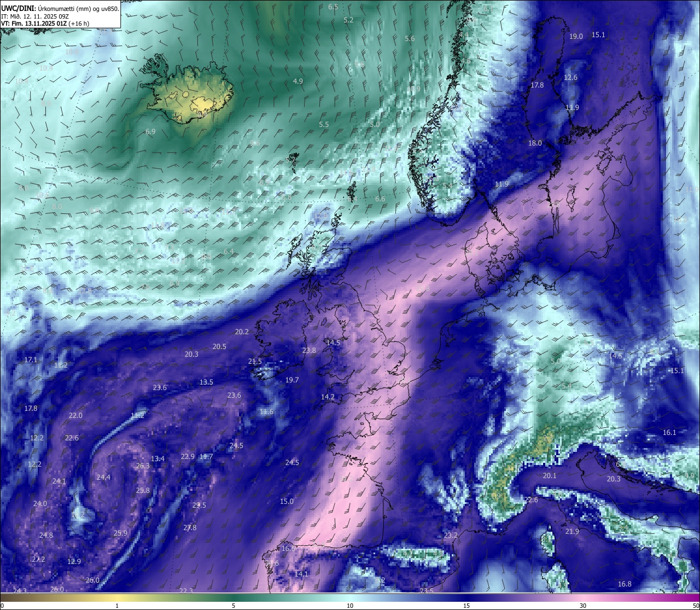Click the 19.7 value south of Ireland
The height and width of the screenshot is (610, 700).
point(292,380)
